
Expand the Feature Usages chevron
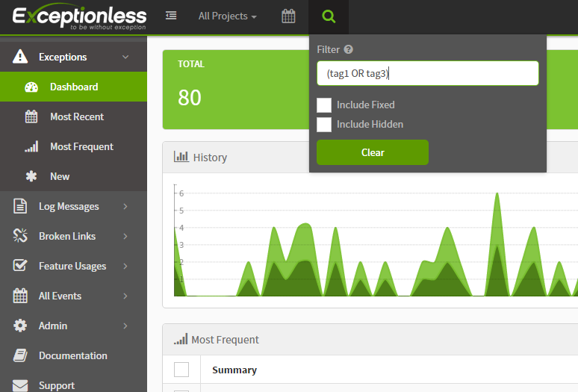point(125,266)
